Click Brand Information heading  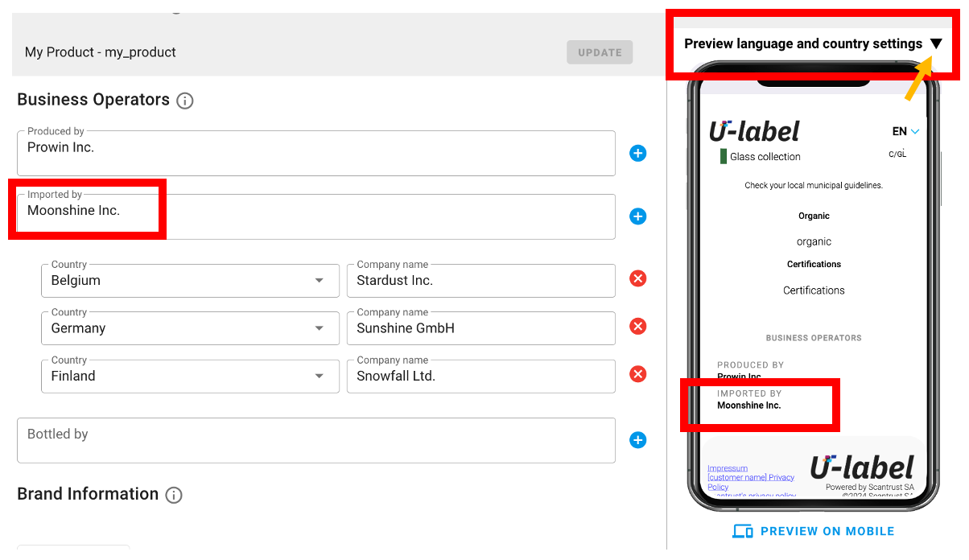[x=88, y=494]
